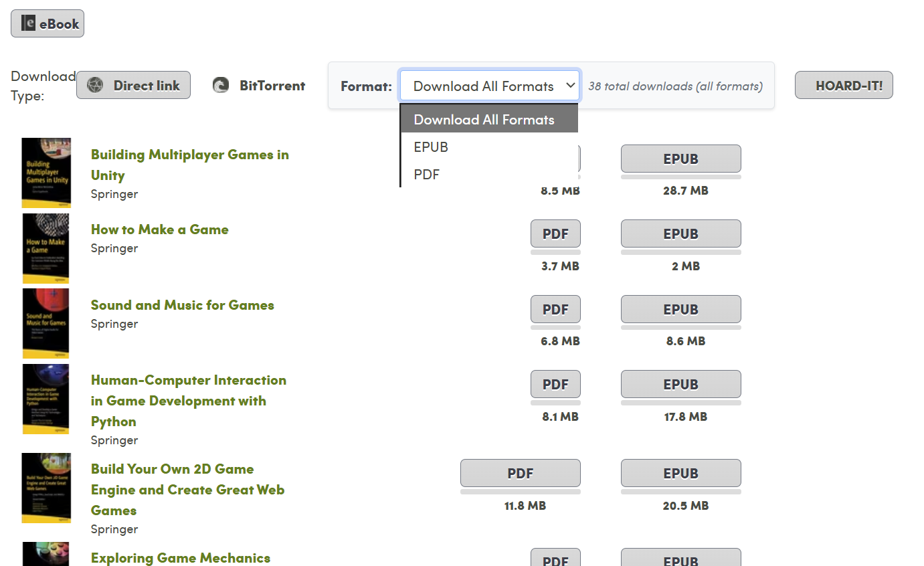
Task: Download EPUB of Build Your Own 2D Game Engine
Action: 680,473
